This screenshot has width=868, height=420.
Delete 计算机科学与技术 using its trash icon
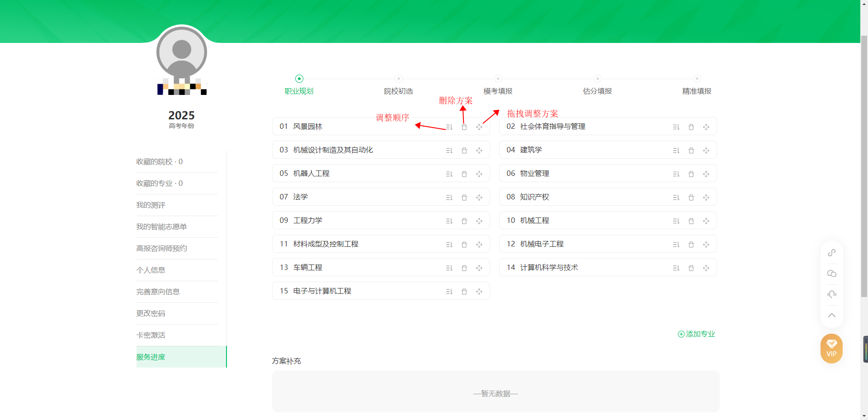pos(691,268)
